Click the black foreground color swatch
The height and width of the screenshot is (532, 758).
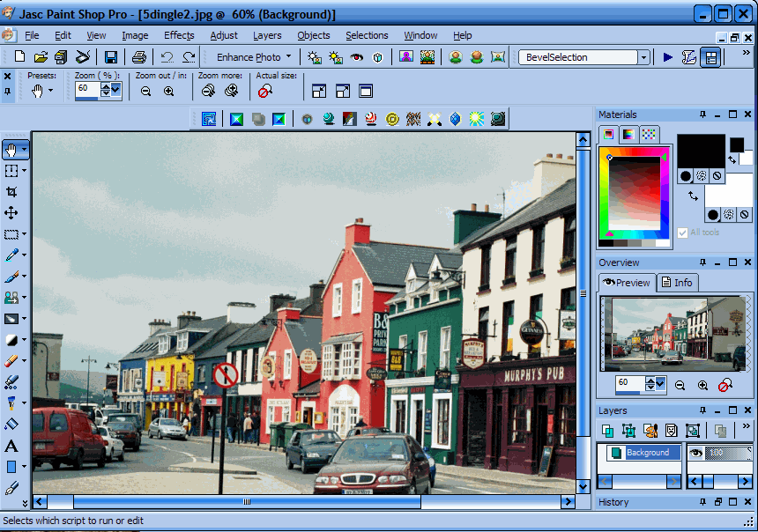pyautogui.click(x=701, y=150)
